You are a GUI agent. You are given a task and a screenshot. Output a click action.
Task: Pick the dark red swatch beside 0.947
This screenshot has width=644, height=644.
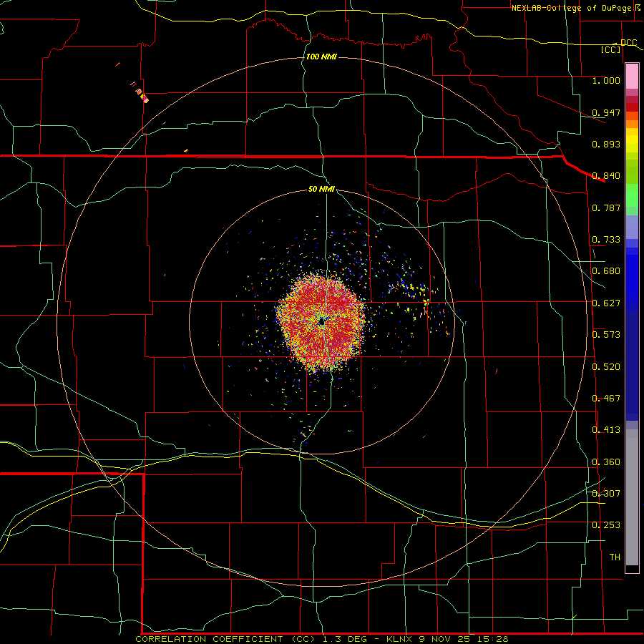click(632, 107)
